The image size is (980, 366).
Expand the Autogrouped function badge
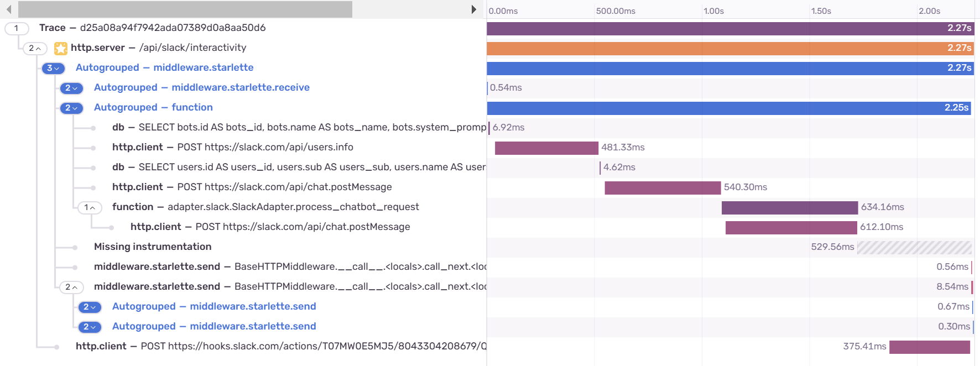[71, 108]
